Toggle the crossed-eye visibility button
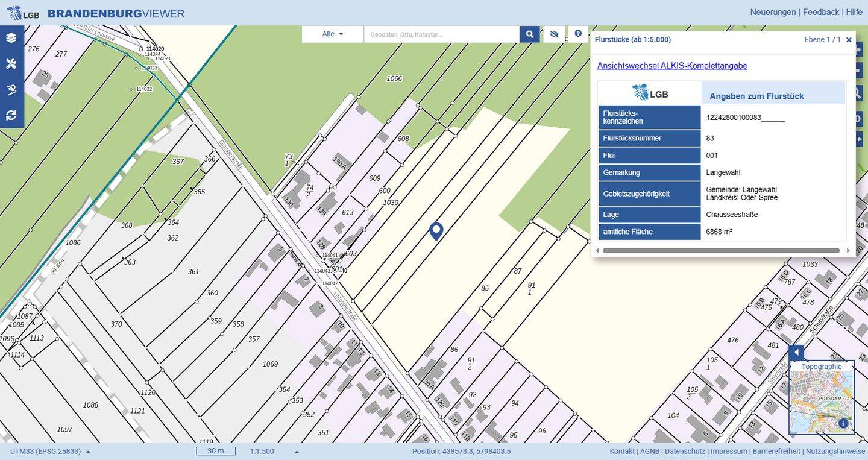Image resolution: width=868 pixels, height=460 pixels. (x=554, y=34)
